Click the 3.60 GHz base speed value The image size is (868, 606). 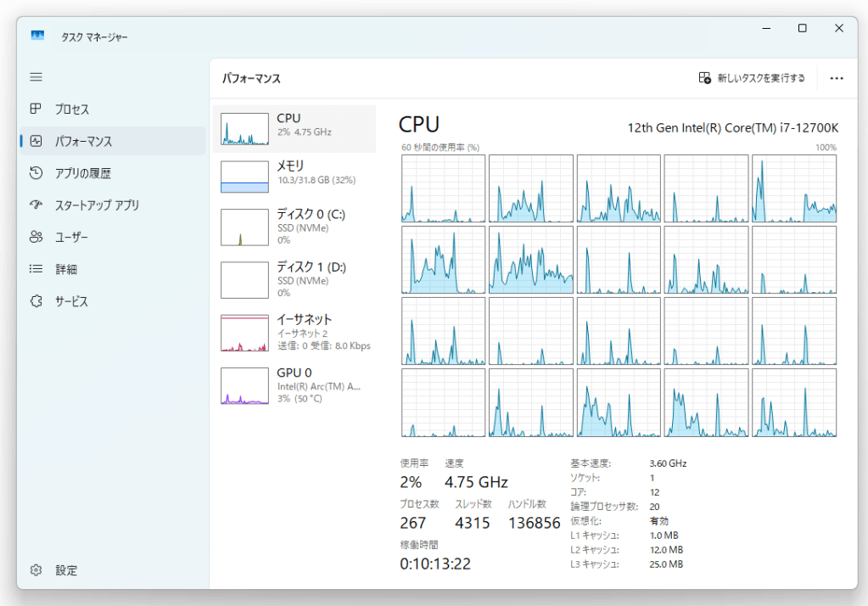tap(668, 463)
